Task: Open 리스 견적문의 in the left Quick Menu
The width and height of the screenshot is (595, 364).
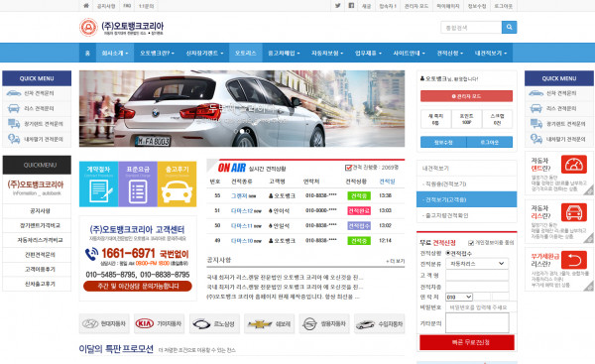Action: pyautogui.click(x=37, y=108)
